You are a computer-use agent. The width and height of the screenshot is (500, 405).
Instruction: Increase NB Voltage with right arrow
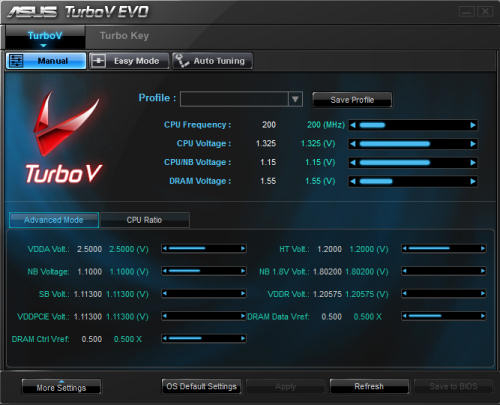243,271
